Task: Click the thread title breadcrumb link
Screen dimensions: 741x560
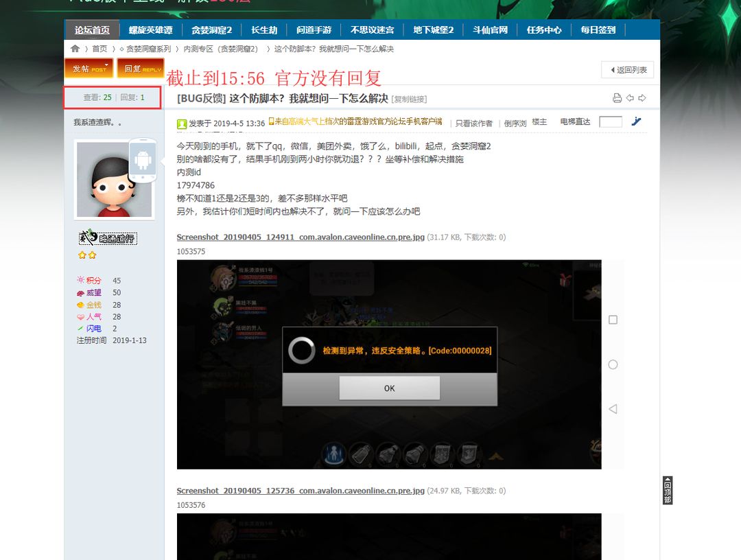Action: (x=334, y=49)
